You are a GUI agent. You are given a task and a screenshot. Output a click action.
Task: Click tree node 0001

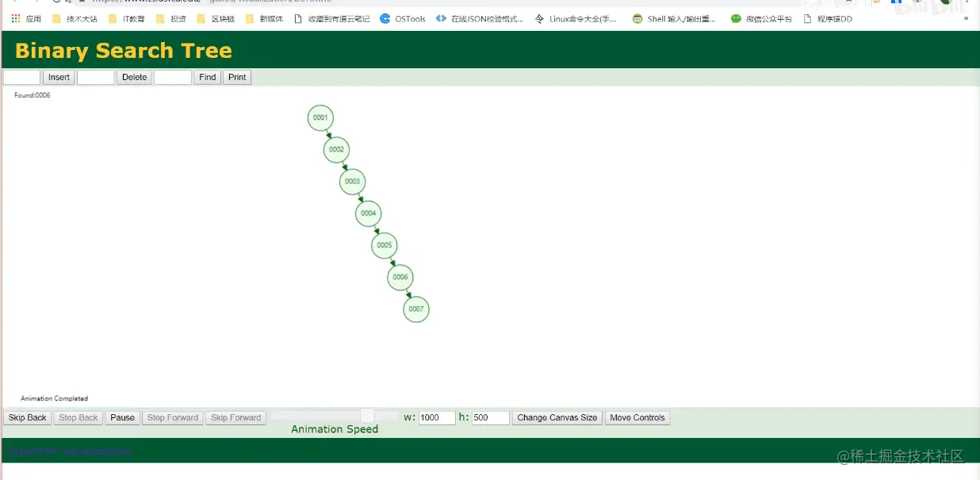click(320, 117)
